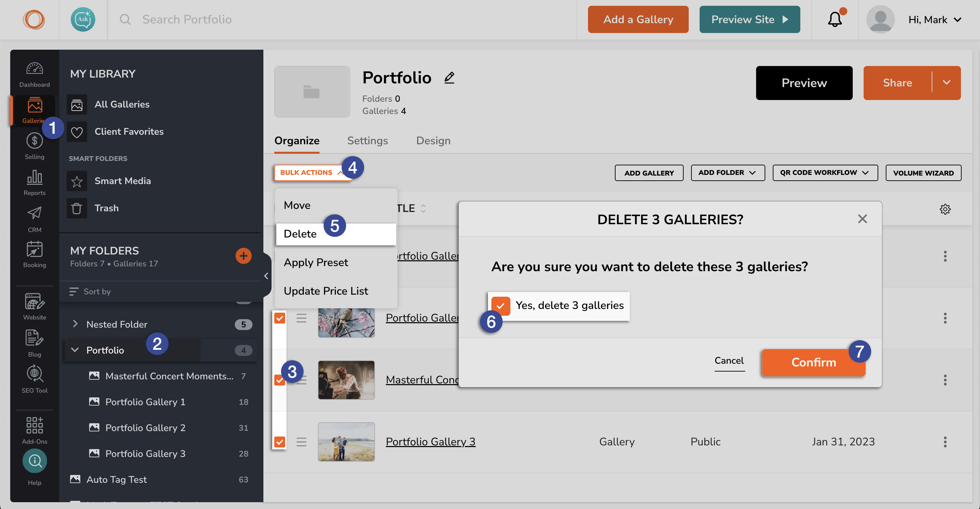Open the Volume Wizard
980x509 pixels.
[923, 173]
